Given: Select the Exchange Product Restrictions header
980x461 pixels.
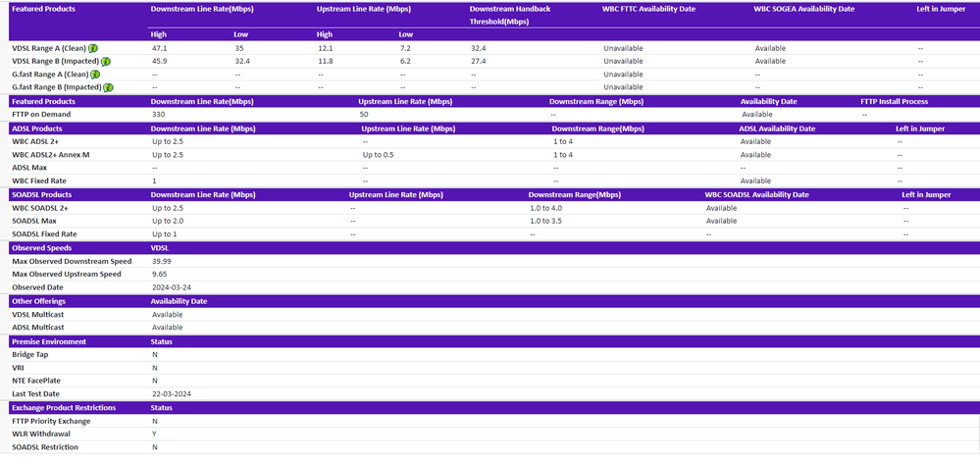Looking at the screenshot, I should pos(64,408).
